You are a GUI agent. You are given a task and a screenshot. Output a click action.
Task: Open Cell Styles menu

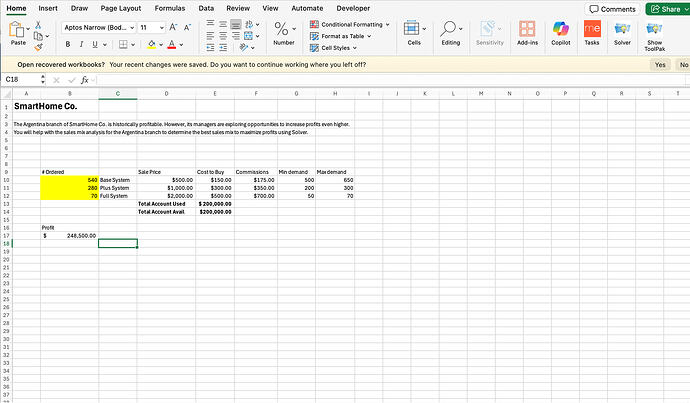pos(333,48)
